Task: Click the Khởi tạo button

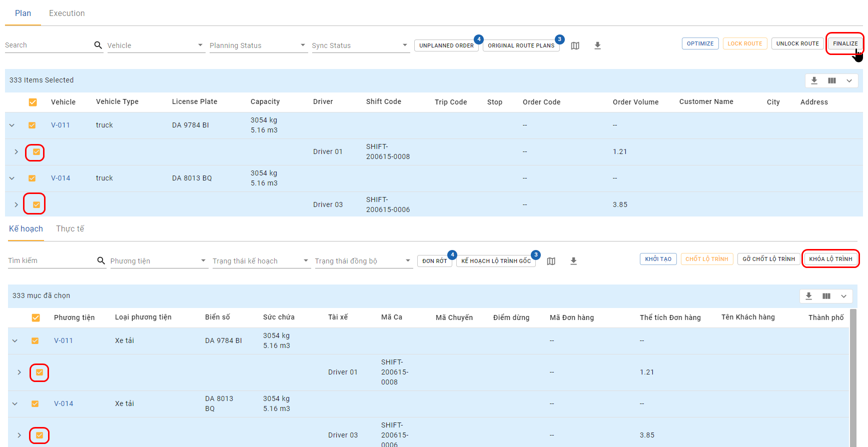Action: pos(658,259)
